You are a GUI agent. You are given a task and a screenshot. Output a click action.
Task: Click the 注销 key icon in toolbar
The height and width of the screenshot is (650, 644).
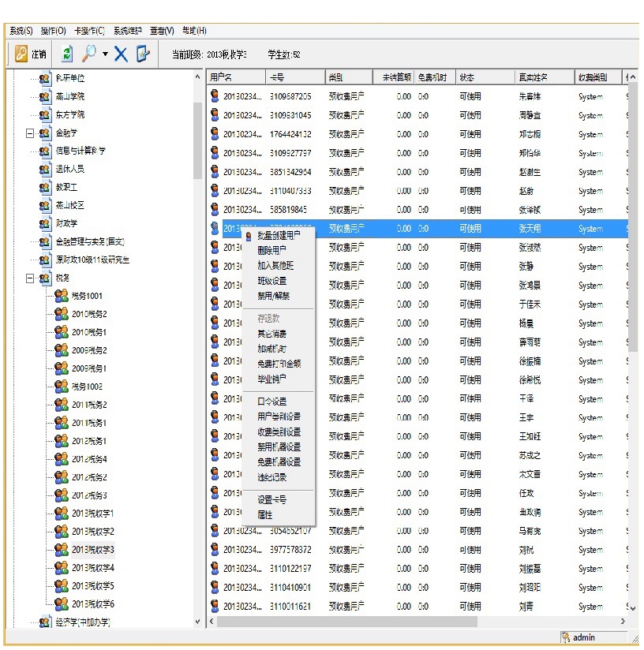(21, 54)
